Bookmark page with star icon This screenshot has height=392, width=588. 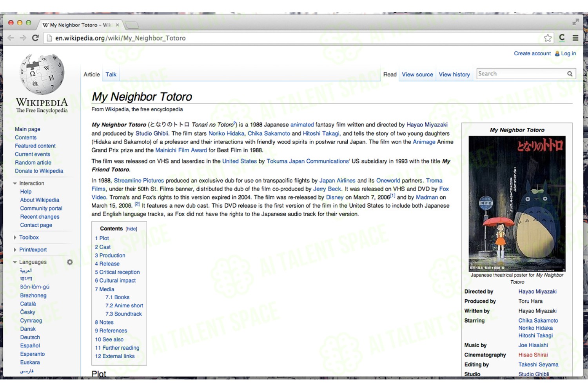[548, 38]
